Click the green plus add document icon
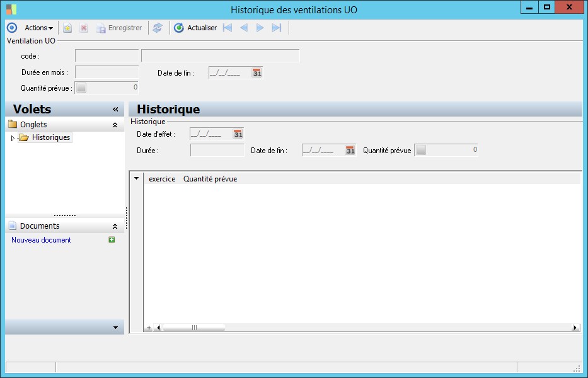The width and height of the screenshot is (588, 378). pyautogui.click(x=112, y=239)
